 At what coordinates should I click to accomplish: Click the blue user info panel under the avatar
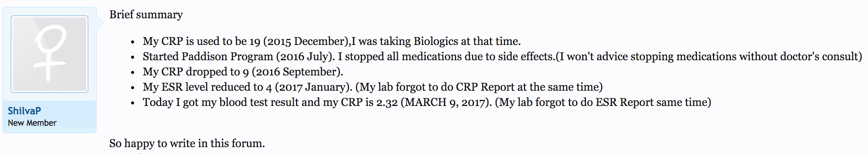click(50, 117)
